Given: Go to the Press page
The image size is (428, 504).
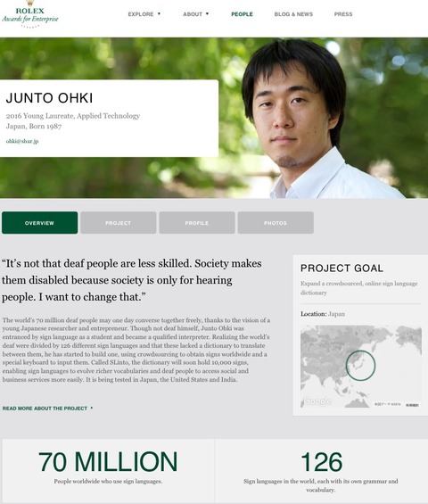Looking at the screenshot, I should coord(343,14).
